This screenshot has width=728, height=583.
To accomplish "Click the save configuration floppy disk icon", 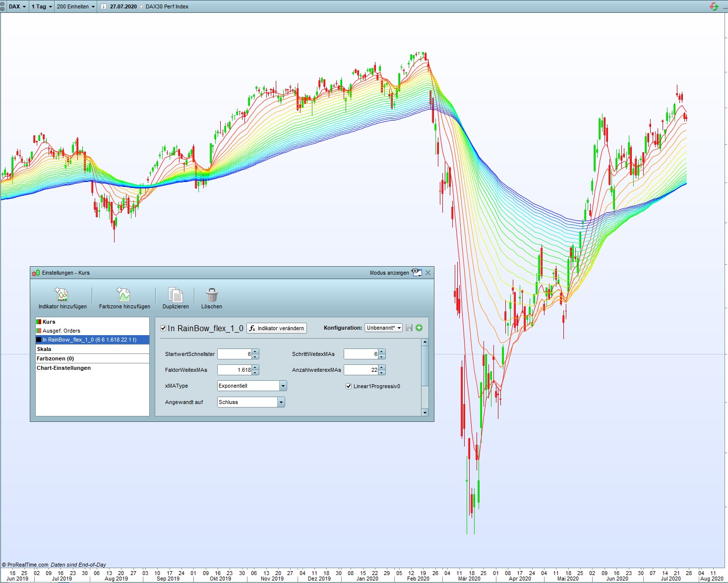I will 409,328.
